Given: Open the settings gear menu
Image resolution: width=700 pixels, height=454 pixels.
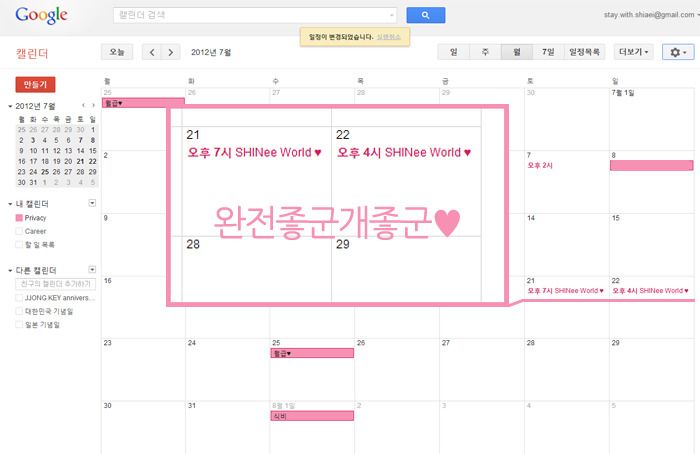Looking at the screenshot, I should tap(678, 52).
